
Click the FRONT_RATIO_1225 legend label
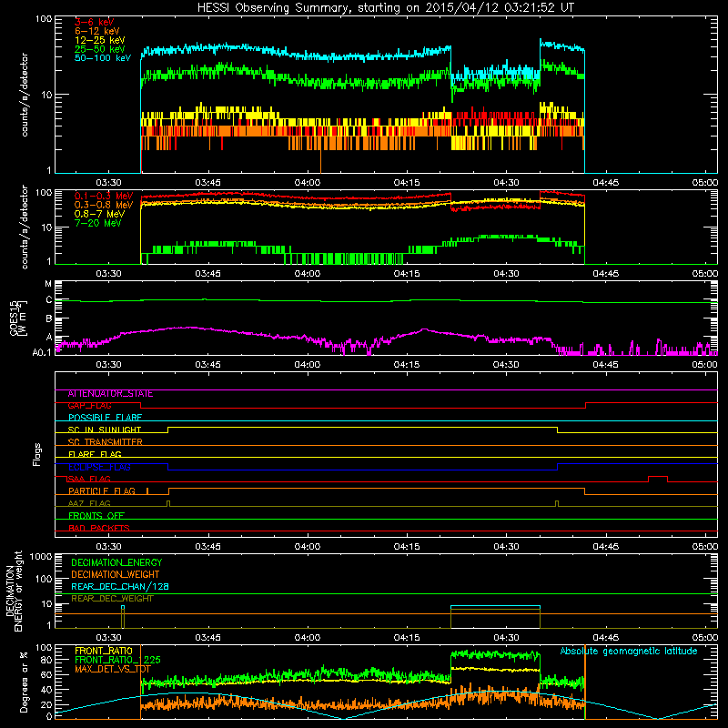click(x=117, y=660)
